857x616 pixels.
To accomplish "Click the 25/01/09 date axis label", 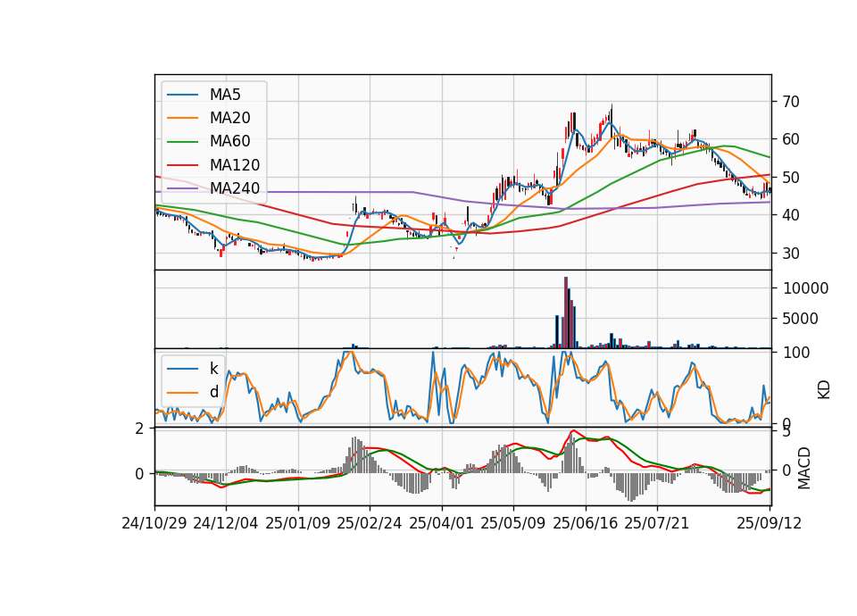I will coord(298,523).
